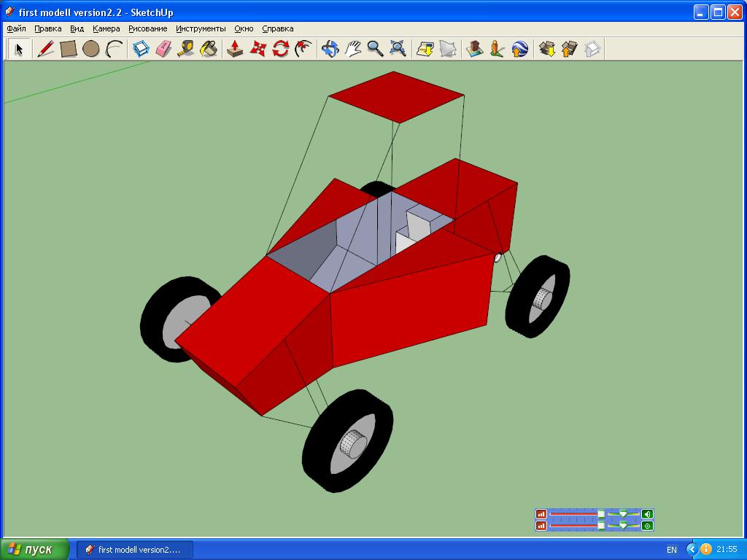Click the upper red slider handle
This screenshot has height=560, width=747.
tap(601, 514)
